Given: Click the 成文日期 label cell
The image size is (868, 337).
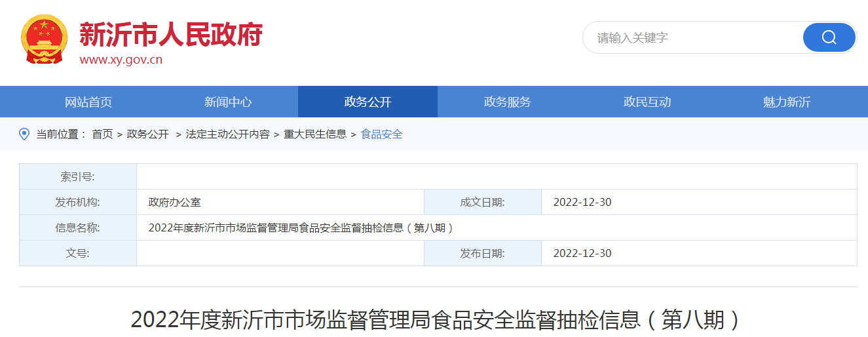Looking at the screenshot, I should pos(483,202).
